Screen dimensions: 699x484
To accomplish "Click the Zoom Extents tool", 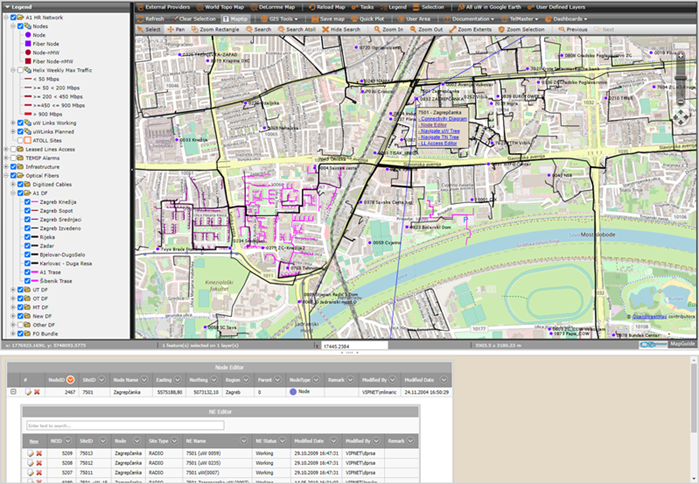I will point(473,30).
